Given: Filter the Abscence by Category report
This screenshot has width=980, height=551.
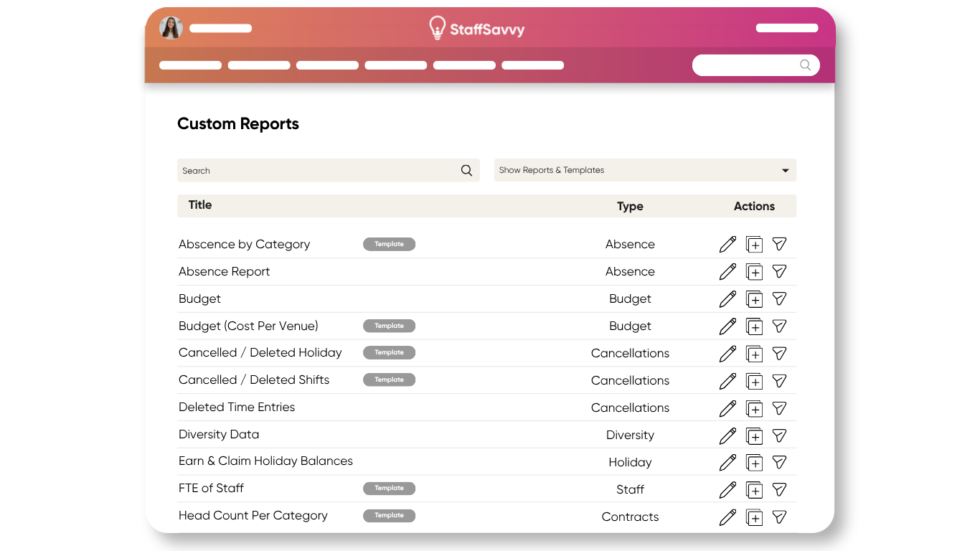Looking at the screenshot, I should (x=780, y=245).
